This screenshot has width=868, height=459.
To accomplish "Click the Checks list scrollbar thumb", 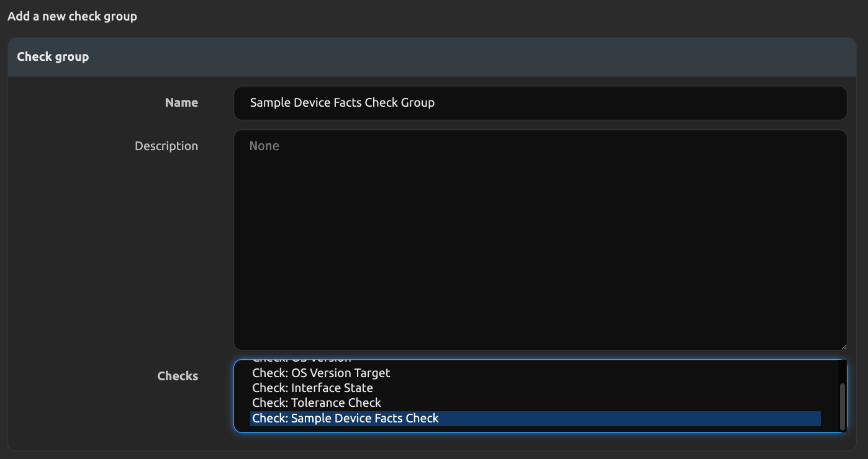I will (x=842, y=406).
